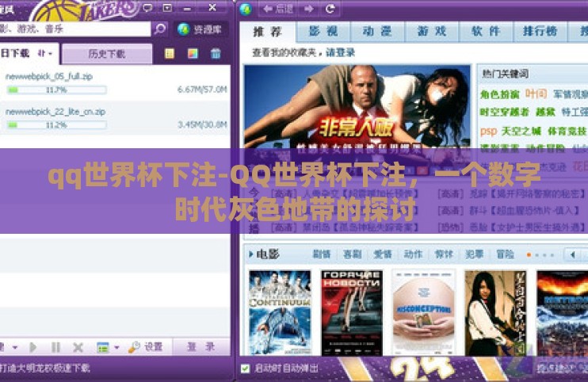The height and width of the screenshot is (382, 588).
Task: Expand the new task dropdown arrow beside the play icon
Action: pos(15,347)
